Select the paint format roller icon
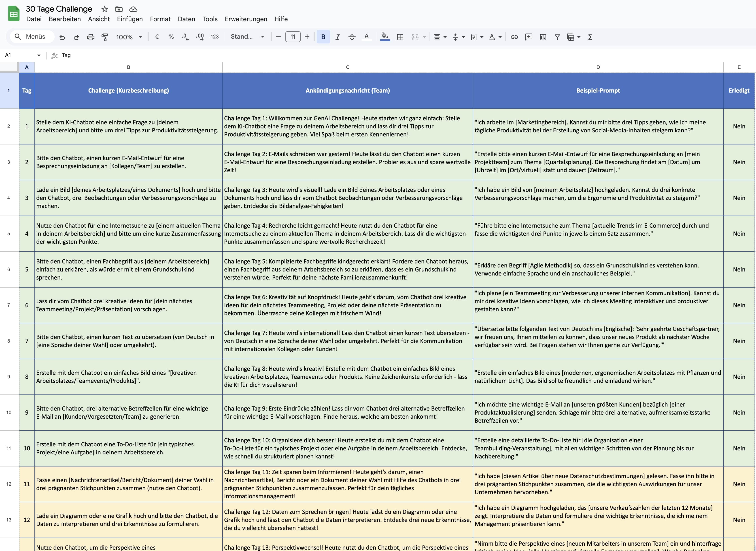Screen dimensions: 756x551 coord(105,37)
